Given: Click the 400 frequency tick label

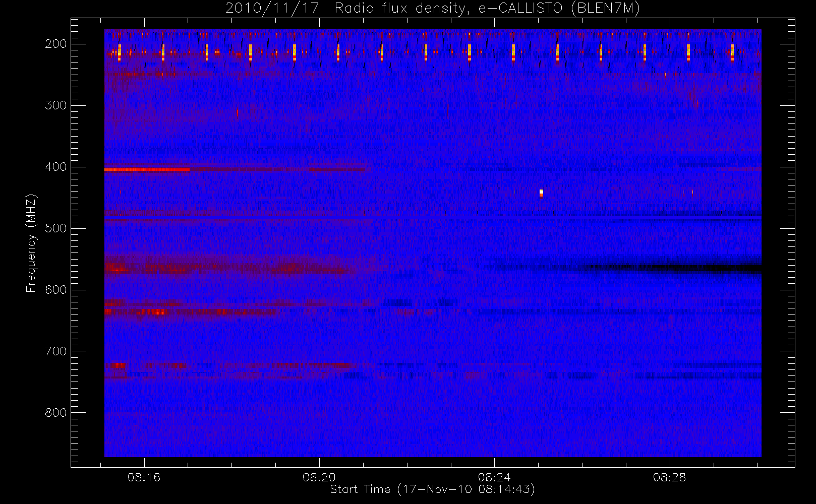Looking at the screenshot, I should click(x=56, y=167).
